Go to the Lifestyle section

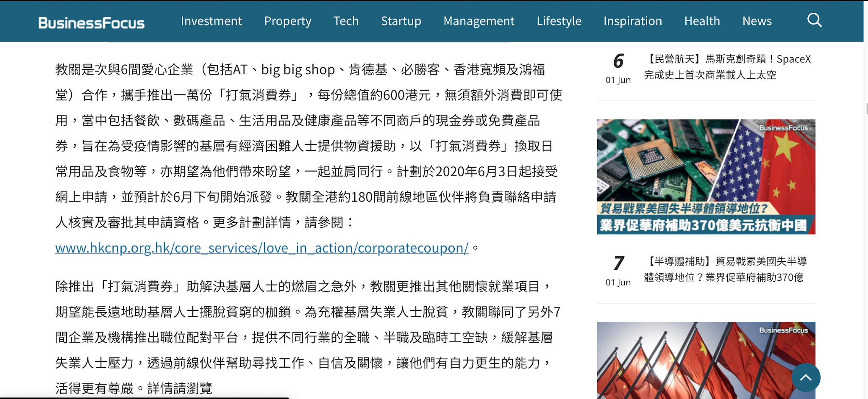pos(559,21)
